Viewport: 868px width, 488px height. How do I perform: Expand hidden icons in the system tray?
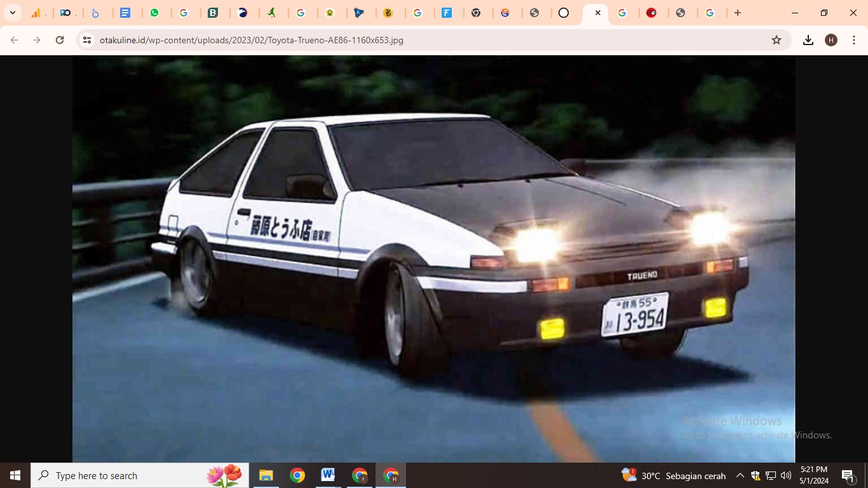click(740, 475)
